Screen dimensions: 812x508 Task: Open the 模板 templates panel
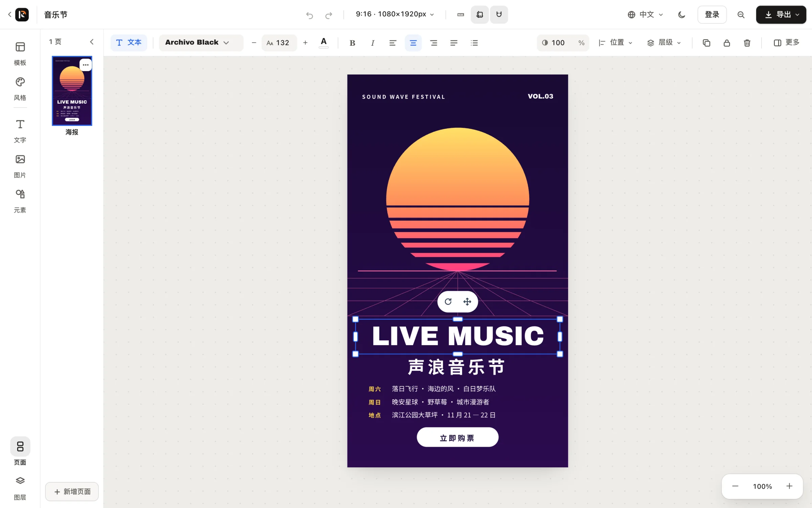[x=20, y=53]
